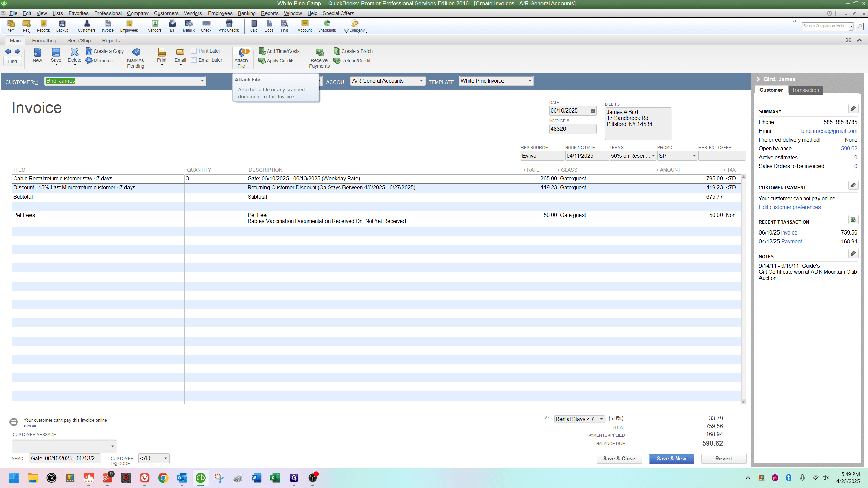Collapse the Bird, James side panel arrow
Screen dimensions: 868x488
click(x=758, y=79)
